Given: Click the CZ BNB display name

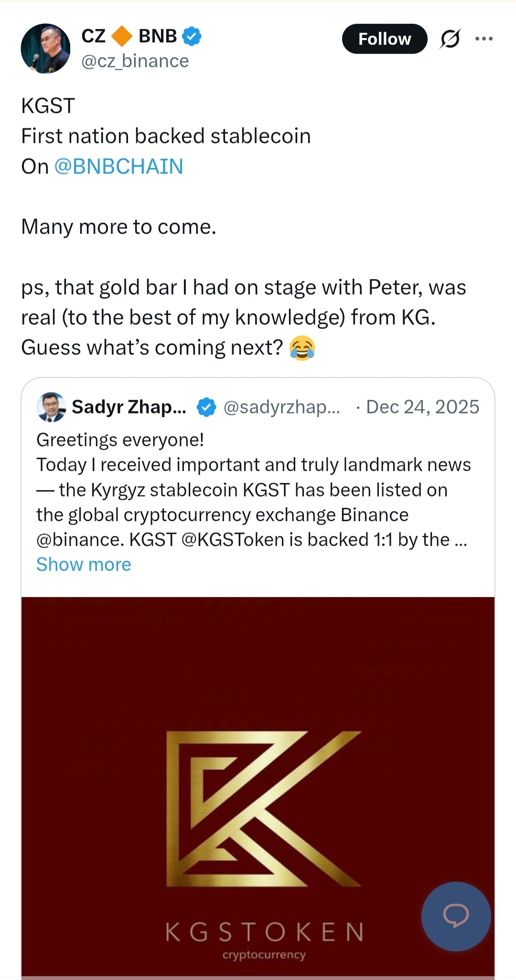Looking at the screenshot, I should coord(129,36).
